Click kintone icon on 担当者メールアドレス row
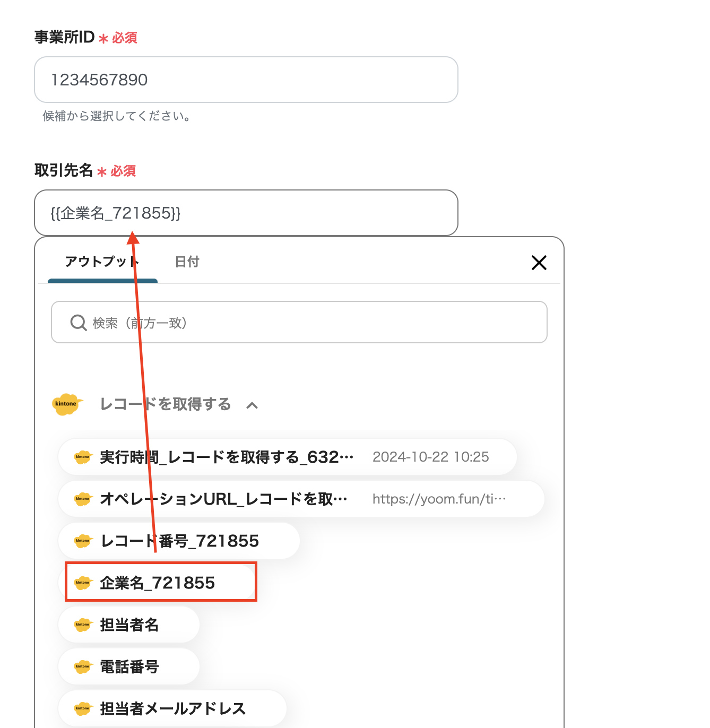710x728 pixels. coord(83,708)
